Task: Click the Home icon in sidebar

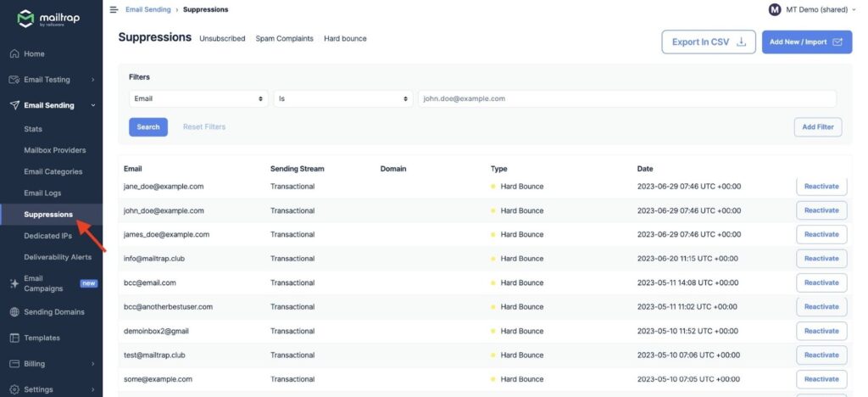Action: 14,53
